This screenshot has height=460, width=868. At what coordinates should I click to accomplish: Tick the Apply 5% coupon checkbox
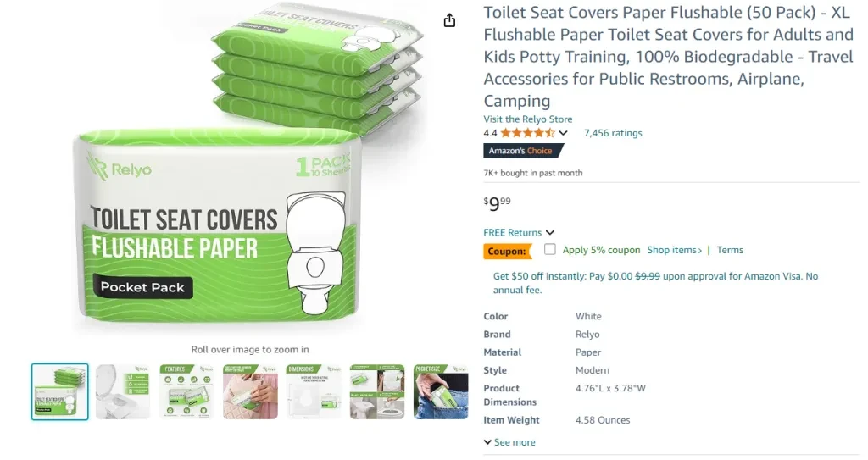549,249
